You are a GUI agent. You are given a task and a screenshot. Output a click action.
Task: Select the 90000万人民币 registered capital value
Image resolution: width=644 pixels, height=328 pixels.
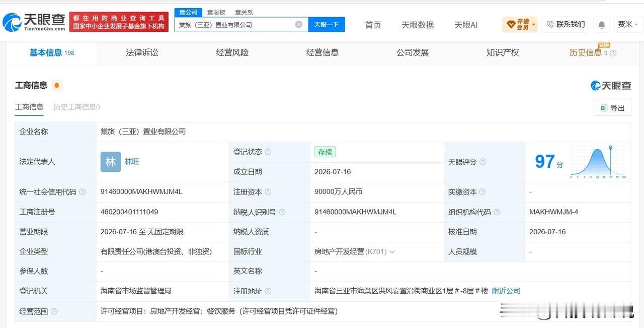click(x=339, y=192)
